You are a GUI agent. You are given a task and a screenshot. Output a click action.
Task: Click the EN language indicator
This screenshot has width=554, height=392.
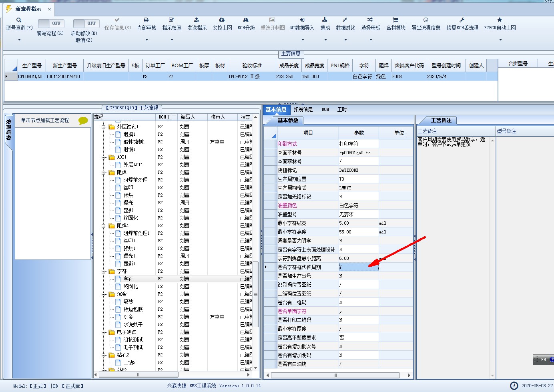544,360
